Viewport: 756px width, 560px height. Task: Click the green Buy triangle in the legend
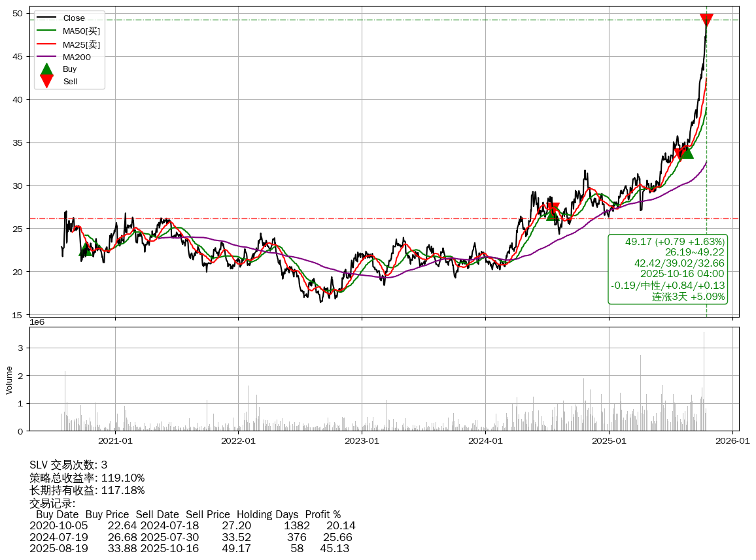(46, 69)
